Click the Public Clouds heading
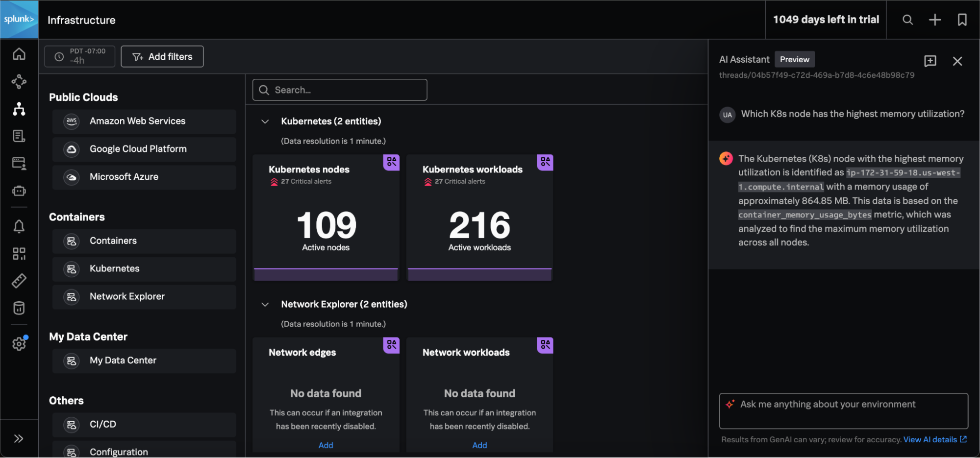Screen dimensions: 980x458 click(x=83, y=97)
